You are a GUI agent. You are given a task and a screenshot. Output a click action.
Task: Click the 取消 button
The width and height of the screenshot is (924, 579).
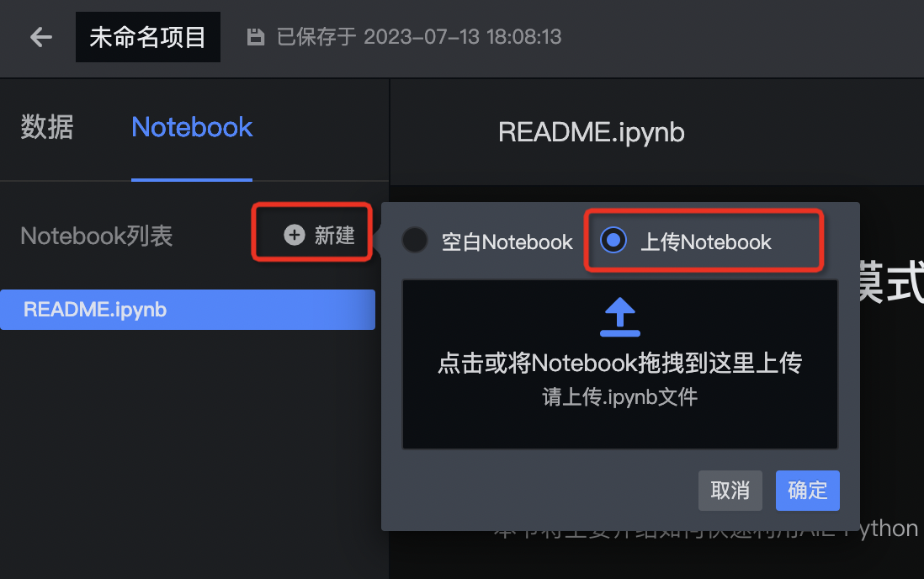[730, 491]
